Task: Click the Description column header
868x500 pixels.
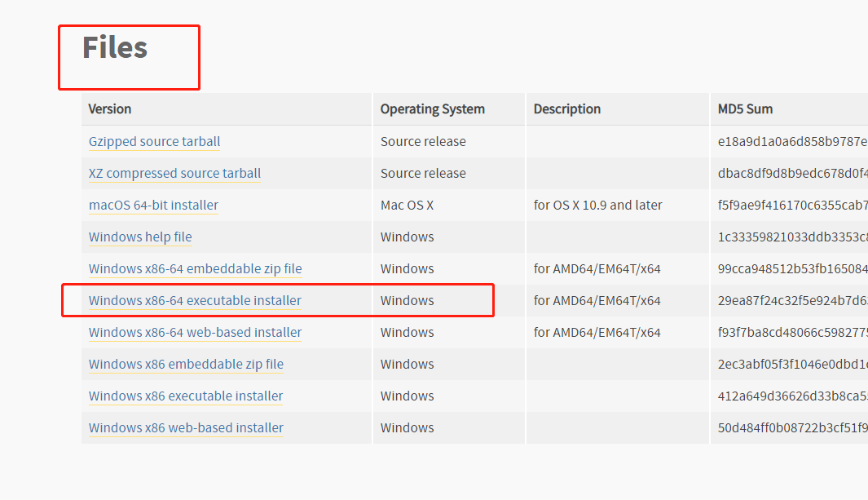Action: (567, 109)
